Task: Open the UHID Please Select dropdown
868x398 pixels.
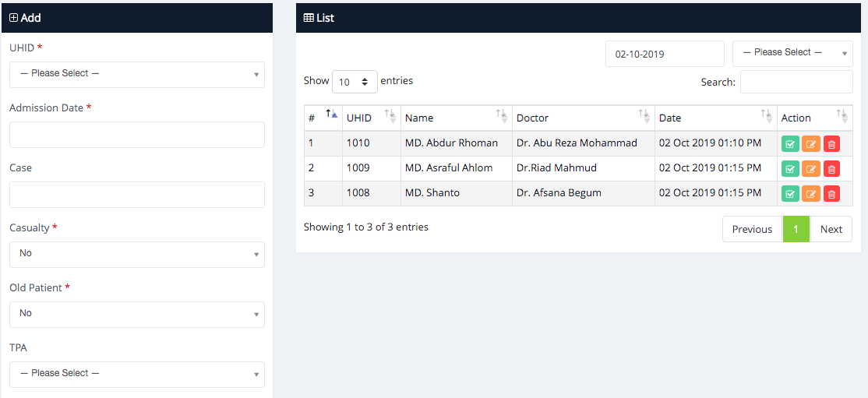Action: [136, 74]
